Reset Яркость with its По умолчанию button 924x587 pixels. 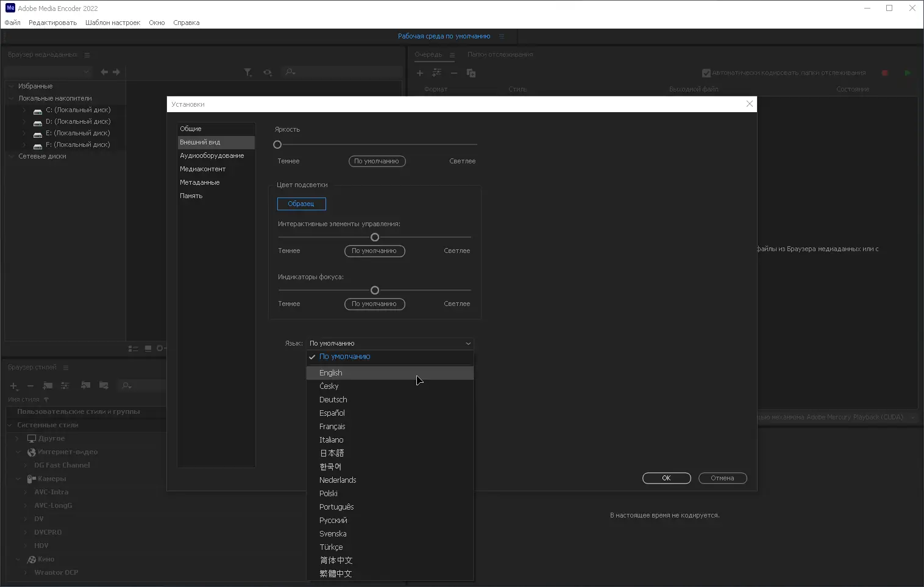[x=377, y=162]
